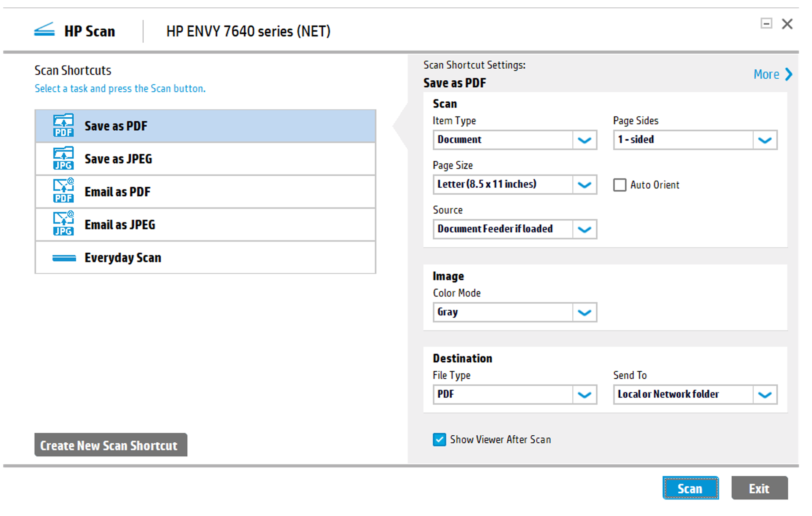Uncheck Show Viewer After Scan
This screenshot has height=516, width=812.
439,440
